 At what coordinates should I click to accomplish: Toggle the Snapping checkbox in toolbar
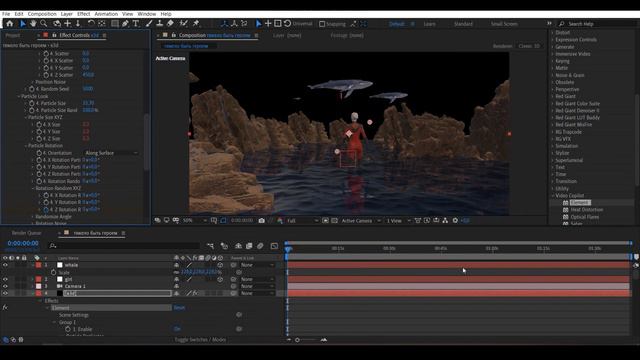(x=322, y=24)
